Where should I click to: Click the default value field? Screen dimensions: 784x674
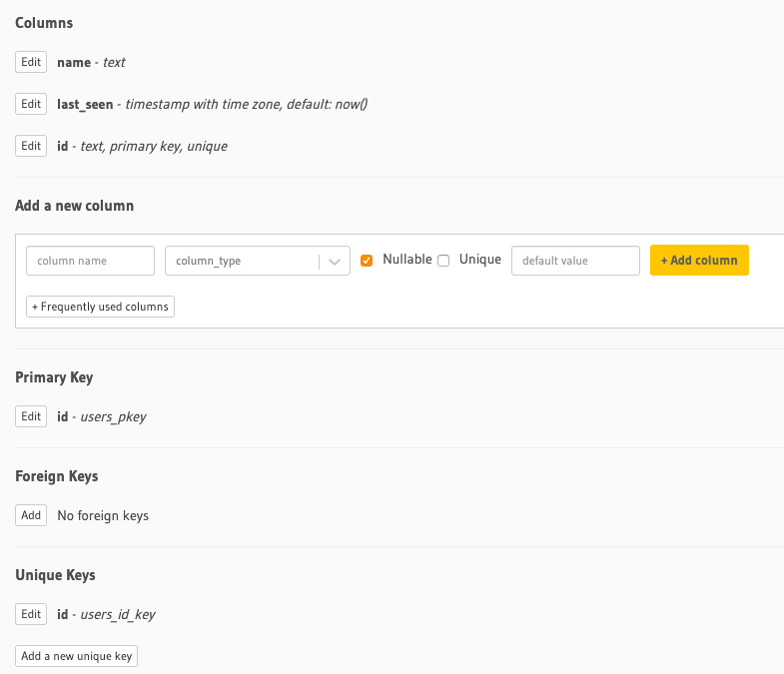(575, 261)
